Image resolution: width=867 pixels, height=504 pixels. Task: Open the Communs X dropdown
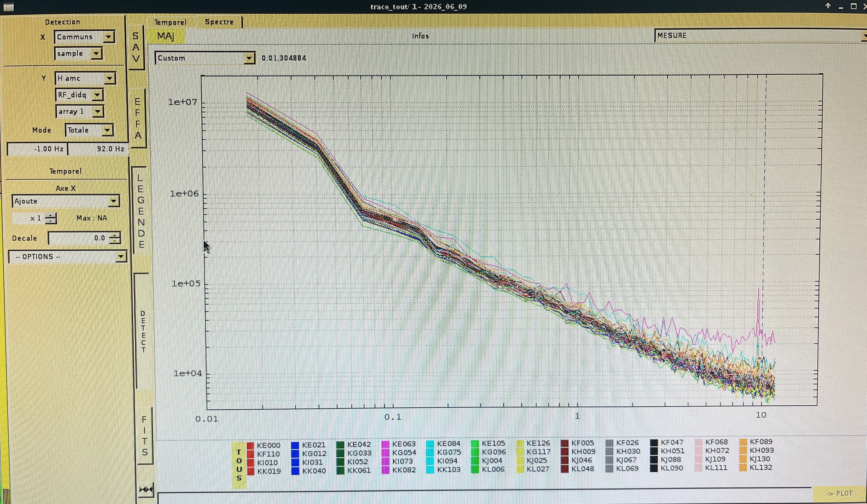tap(84, 37)
